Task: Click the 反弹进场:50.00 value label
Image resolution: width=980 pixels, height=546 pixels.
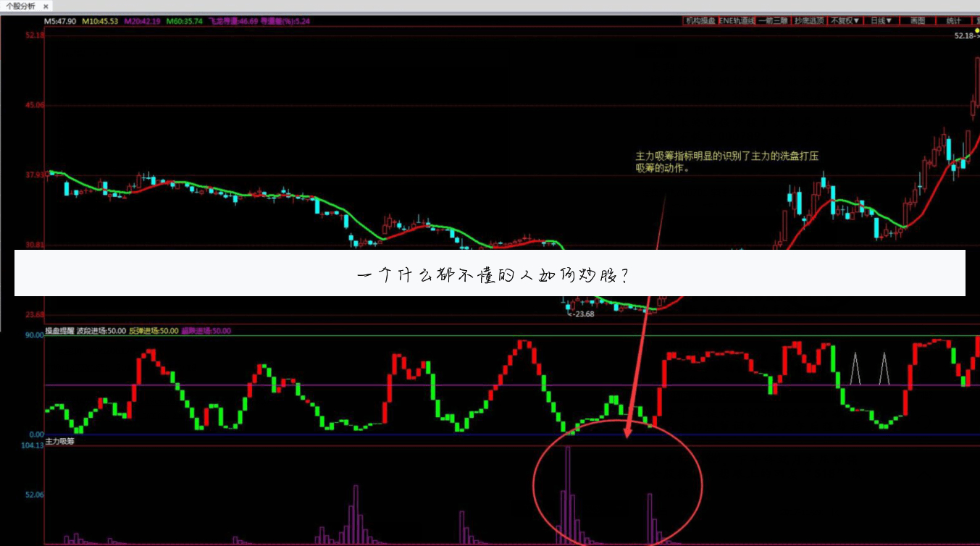Action: coord(154,330)
